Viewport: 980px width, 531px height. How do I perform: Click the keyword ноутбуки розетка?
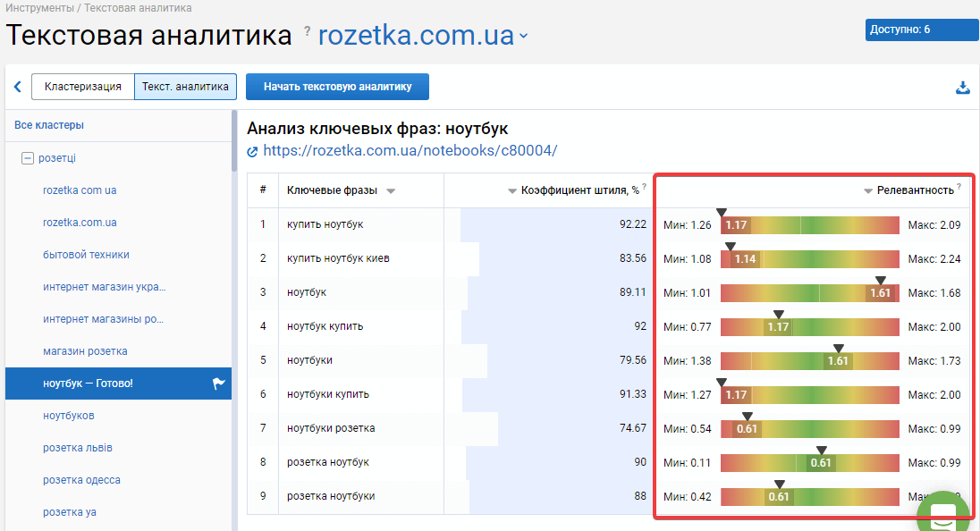tap(331, 428)
